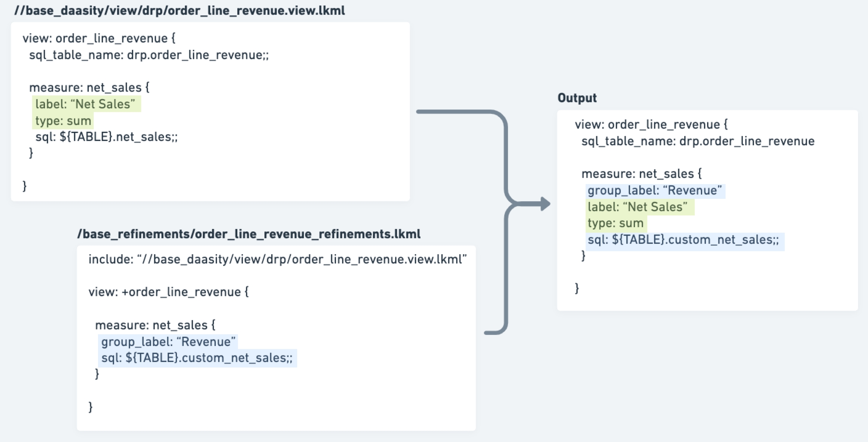
Task: Click highlighted custom_net_sales sql in refinements box
Action: pyautogui.click(x=197, y=358)
